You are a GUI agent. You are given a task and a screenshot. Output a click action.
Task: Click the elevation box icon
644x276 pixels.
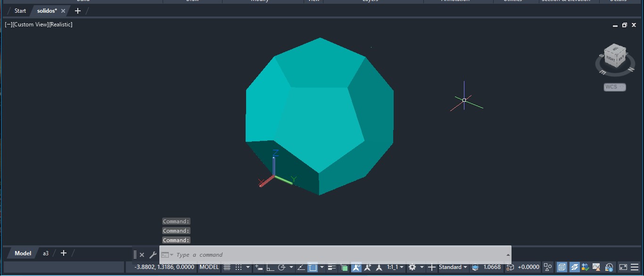tap(510, 267)
